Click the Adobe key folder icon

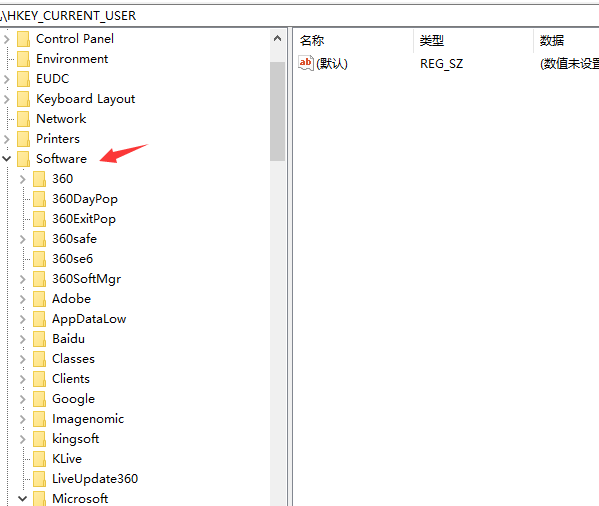tap(39, 299)
